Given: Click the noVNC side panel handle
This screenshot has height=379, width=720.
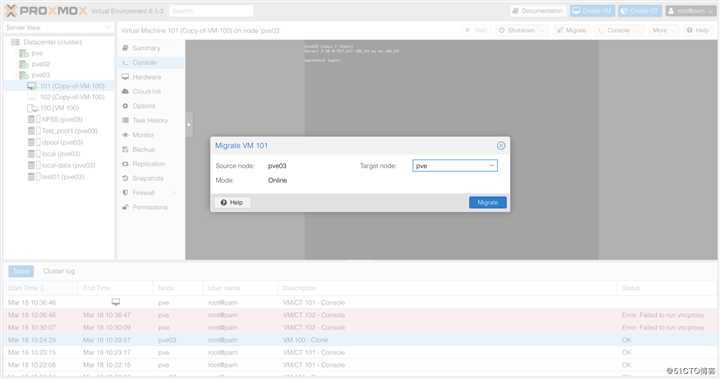Looking at the screenshot, I should click(x=189, y=124).
